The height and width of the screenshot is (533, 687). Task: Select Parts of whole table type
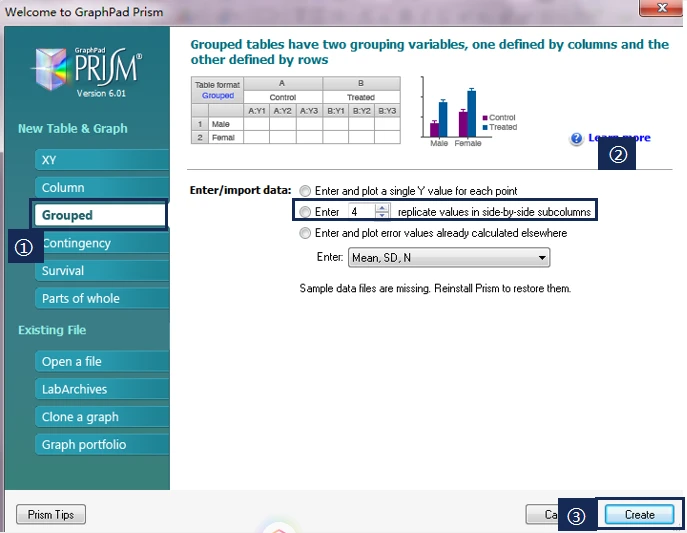coord(102,298)
